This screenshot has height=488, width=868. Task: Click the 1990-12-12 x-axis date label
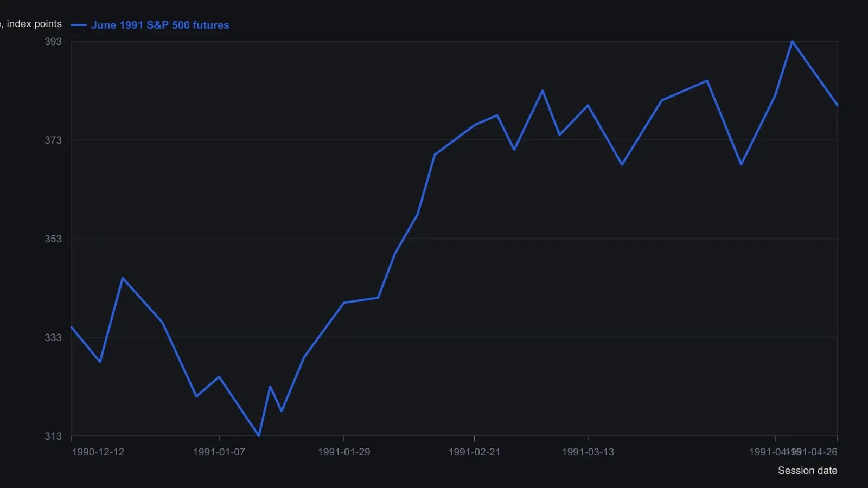98,452
